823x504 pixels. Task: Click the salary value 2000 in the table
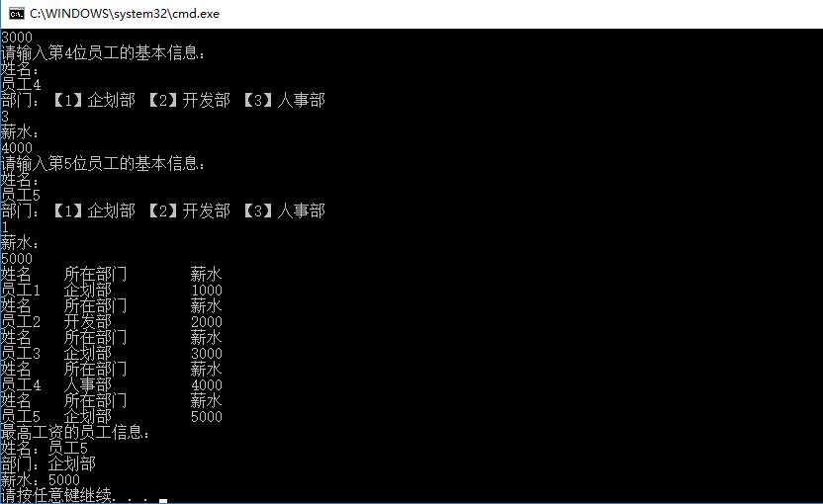coord(207,321)
